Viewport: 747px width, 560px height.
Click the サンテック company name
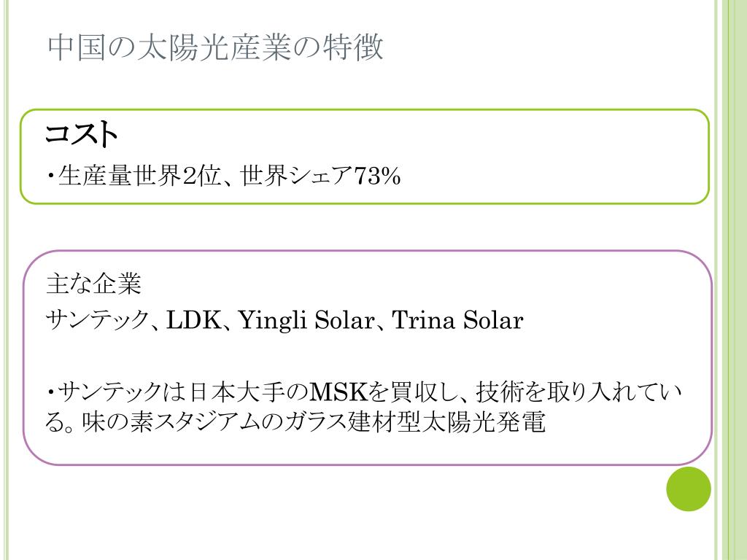point(97,319)
